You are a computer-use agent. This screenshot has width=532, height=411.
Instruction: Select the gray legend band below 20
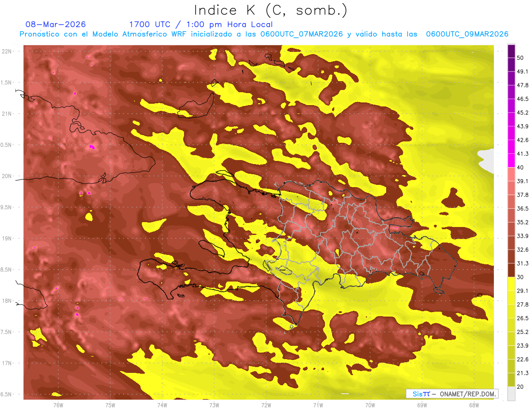tap(511, 393)
